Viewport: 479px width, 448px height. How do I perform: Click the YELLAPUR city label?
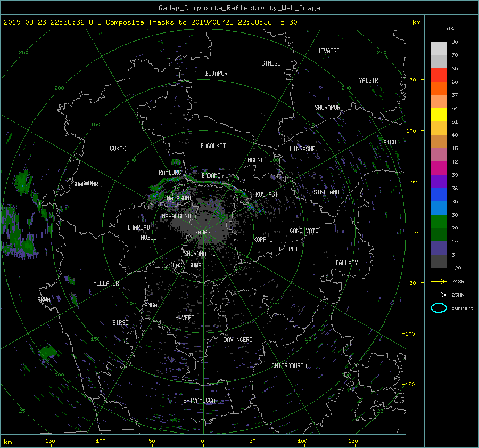pos(106,283)
